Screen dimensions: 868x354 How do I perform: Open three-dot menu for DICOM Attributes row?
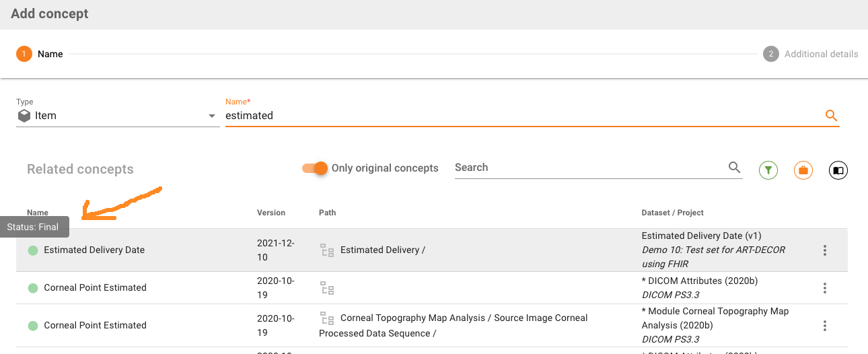(824, 288)
